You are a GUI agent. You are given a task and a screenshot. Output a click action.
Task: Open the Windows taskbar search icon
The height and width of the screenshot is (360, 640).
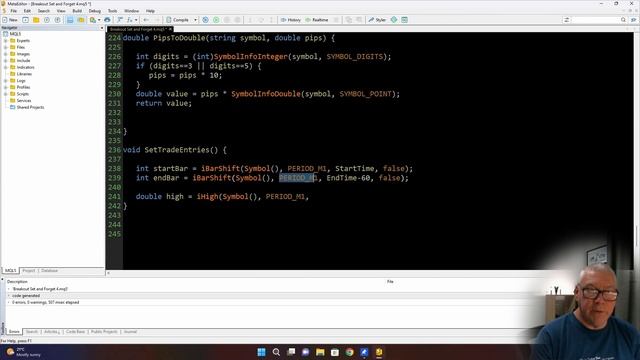276,352
